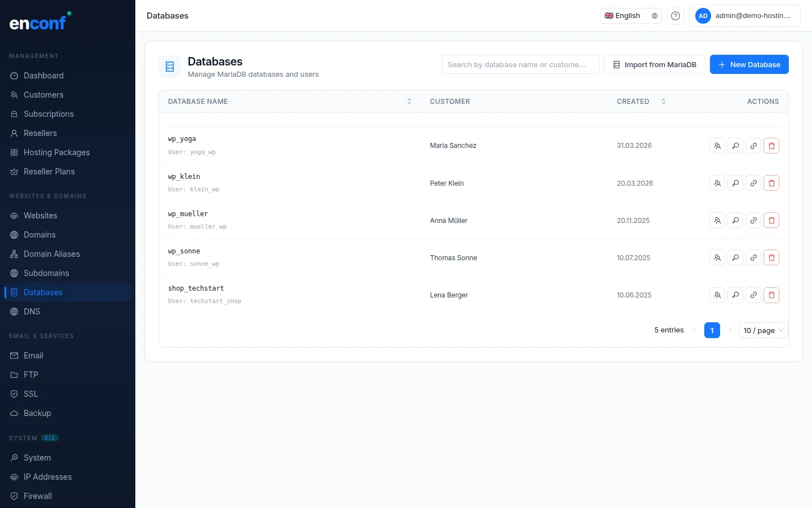Open the 10 / page size dropdown
The image size is (812, 508).
point(764,330)
